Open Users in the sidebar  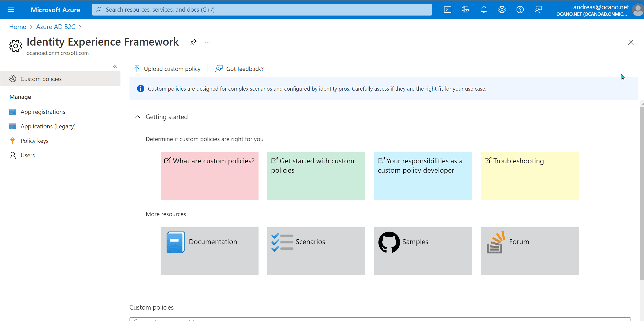[x=27, y=155]
